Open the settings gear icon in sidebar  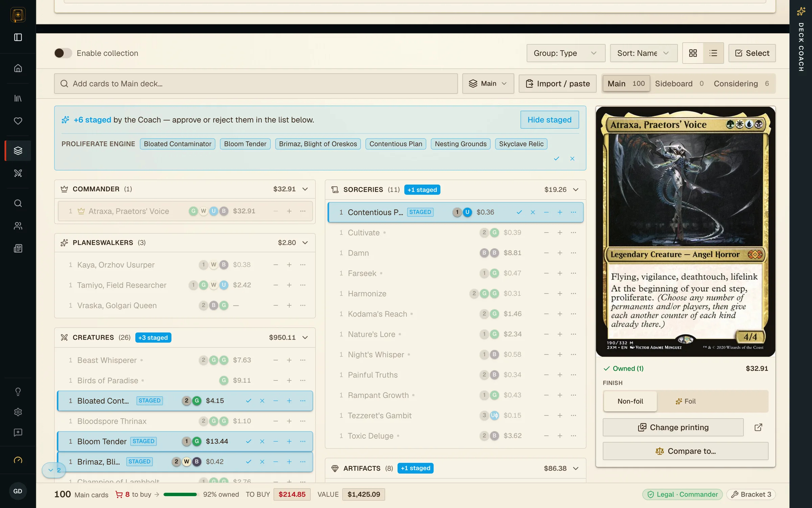(x=18, y=412)
